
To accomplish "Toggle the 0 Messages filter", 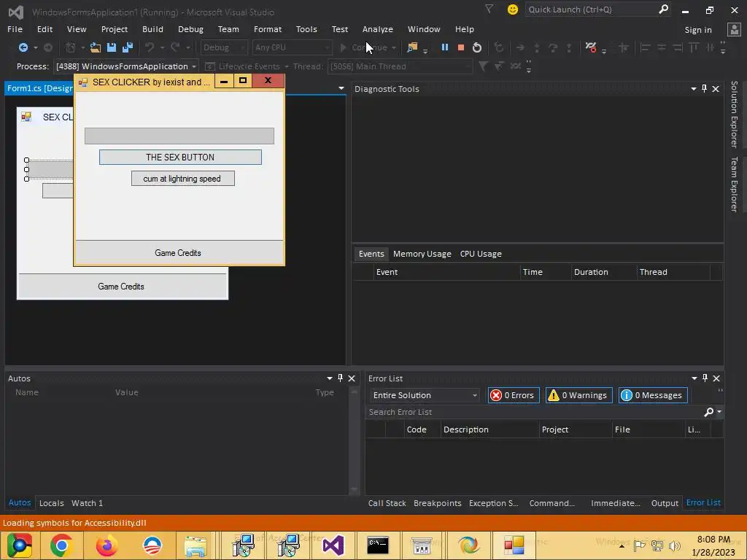I will point(653,395).
